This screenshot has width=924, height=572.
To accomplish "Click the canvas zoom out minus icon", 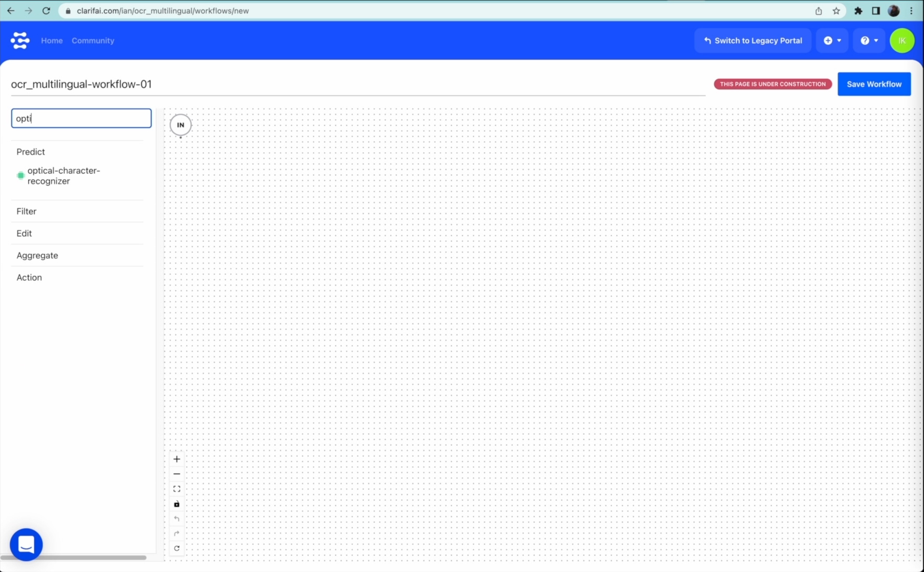I will tap(177, 474).
